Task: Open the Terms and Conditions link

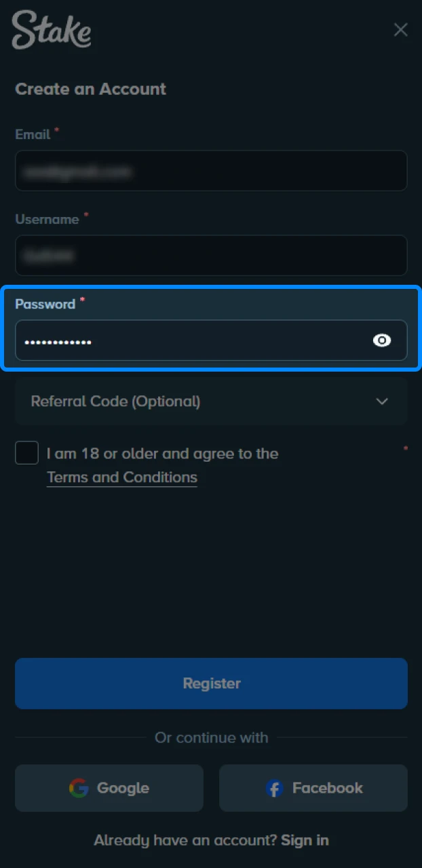Action: tap(121, 477)
